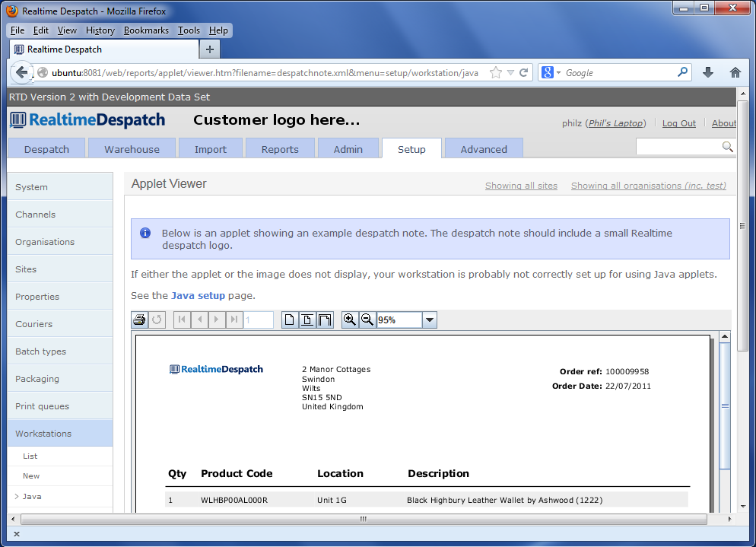This screenshot has width=756, height=547.
Task: Switch to the Warehouse tab
Action: point(132,148)
